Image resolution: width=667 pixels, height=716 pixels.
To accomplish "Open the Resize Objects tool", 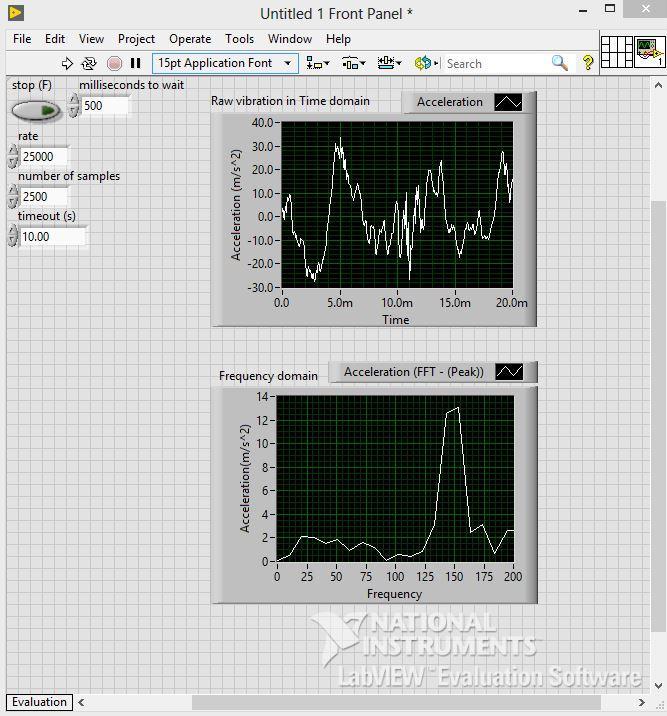I will click(x=389, y=63).
